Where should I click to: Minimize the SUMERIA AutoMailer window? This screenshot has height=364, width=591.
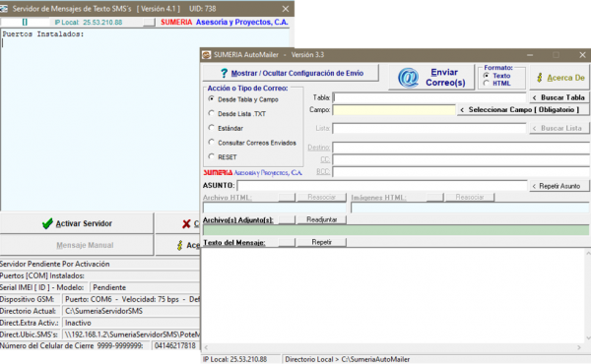[530, 55]
